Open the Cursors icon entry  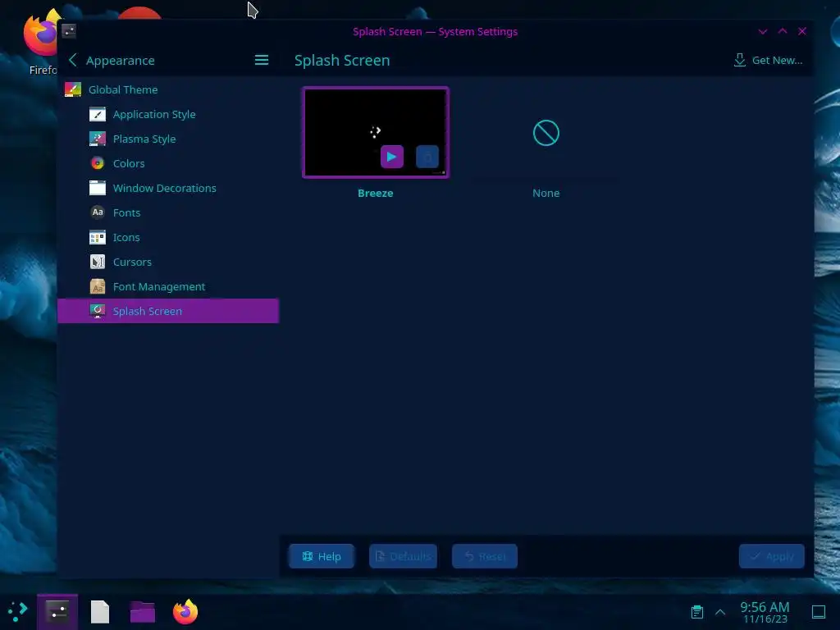(98, 262)
